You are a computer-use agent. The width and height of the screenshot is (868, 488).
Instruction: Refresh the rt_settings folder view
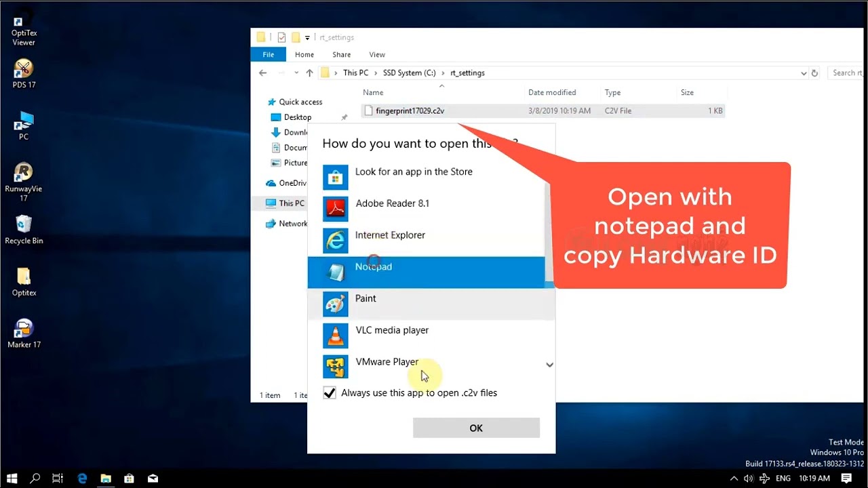tap(815, 73)
